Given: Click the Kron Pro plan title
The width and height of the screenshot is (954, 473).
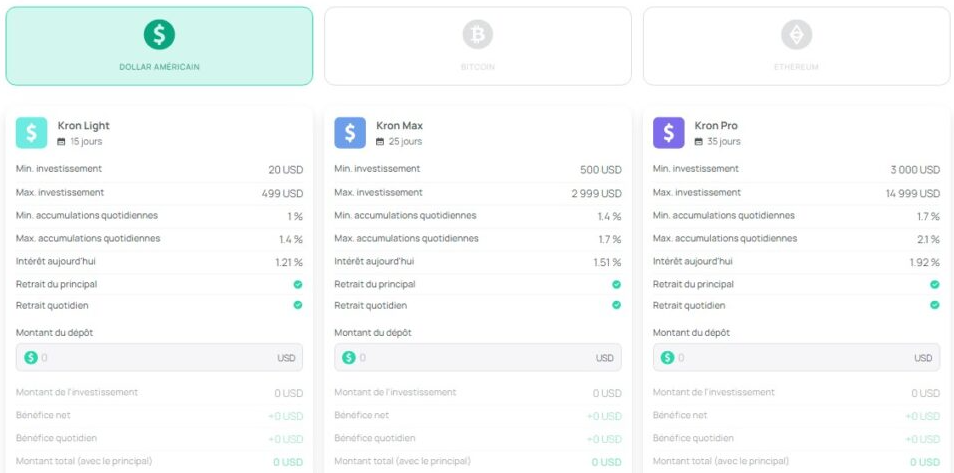Looking at the screenshot, I should pos(716,126).
